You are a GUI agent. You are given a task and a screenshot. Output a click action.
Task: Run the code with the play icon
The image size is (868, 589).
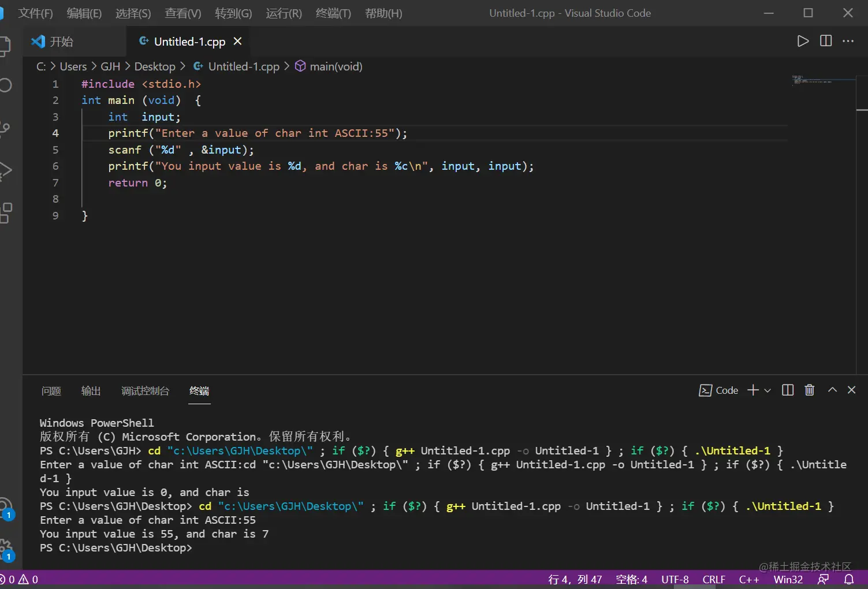click(x=803, y=41)
